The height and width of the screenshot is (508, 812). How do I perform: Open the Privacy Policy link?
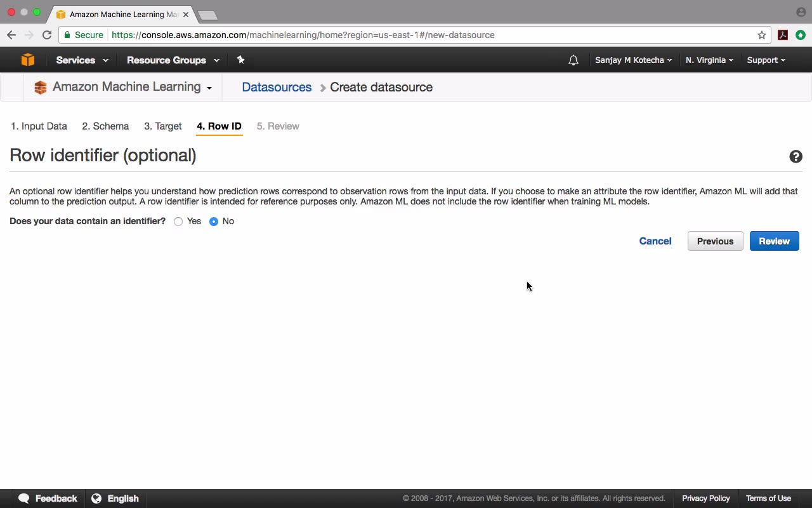pos(706,498)
